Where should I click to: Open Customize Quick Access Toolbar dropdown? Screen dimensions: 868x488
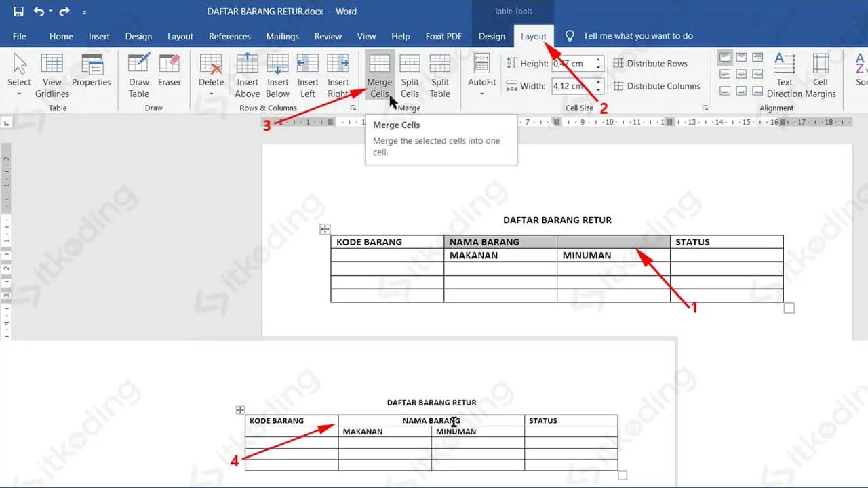coord(84,12)
